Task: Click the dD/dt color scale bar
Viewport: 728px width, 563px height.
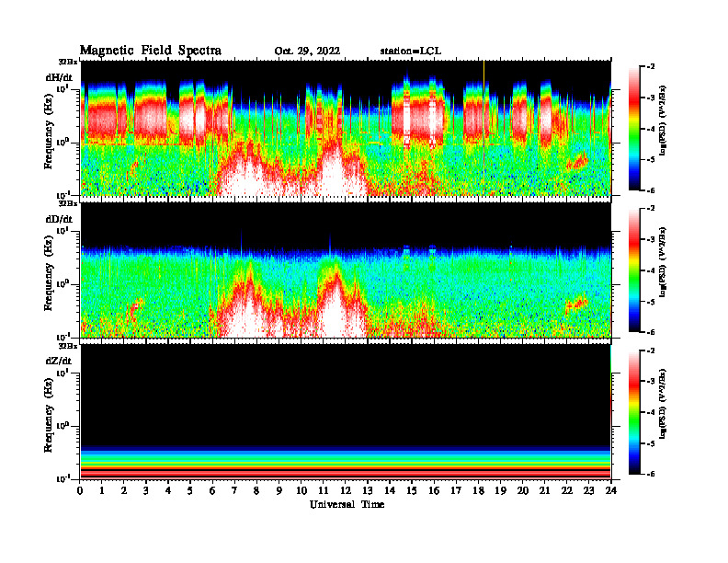Action: pyautogui.click(x=634, y=270)
